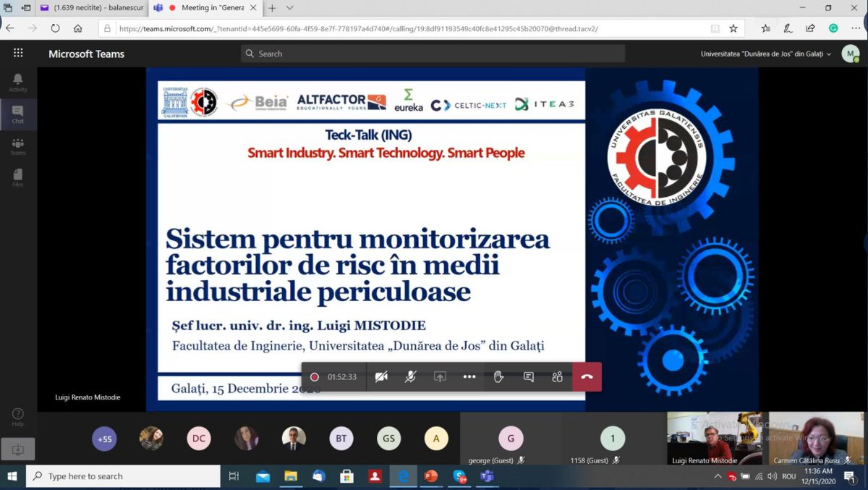868x490 pixels.
Task: Open the profile avatar menu
Action: coord(850,54)
